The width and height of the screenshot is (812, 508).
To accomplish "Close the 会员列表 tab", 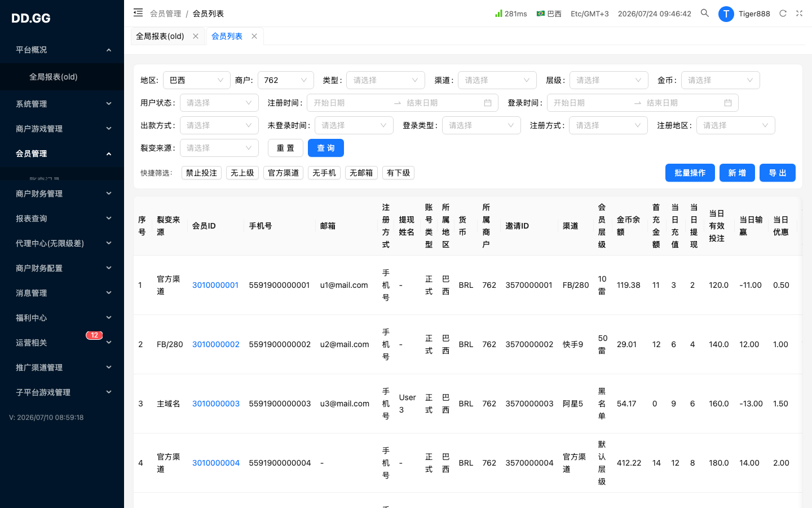I will pyautogui.click(x=254, y=36).
